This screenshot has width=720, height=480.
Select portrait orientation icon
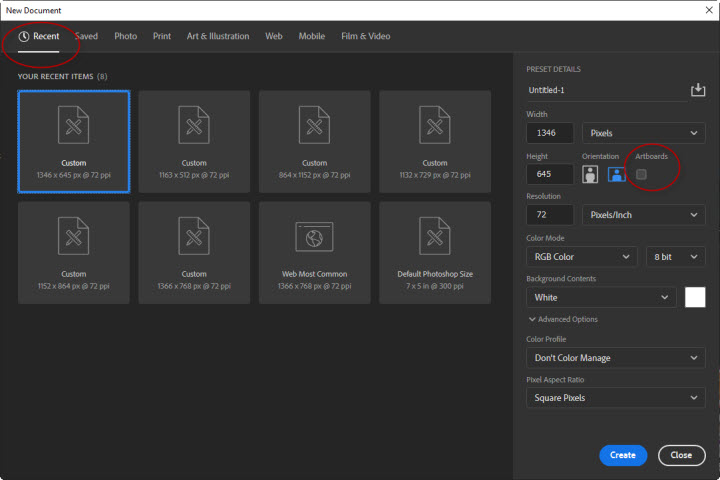point(590,175)
